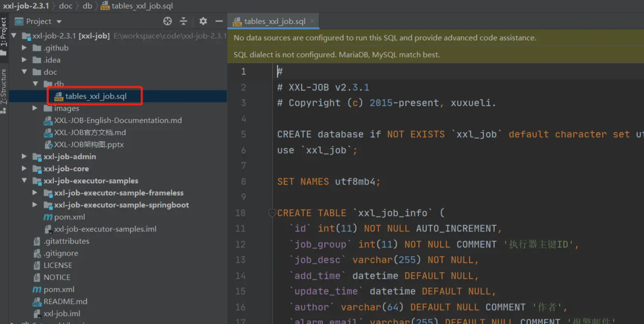Click the Locate in project crosshair icon
The width and height of the screenshot is (644, 324).
coord(168,21)
